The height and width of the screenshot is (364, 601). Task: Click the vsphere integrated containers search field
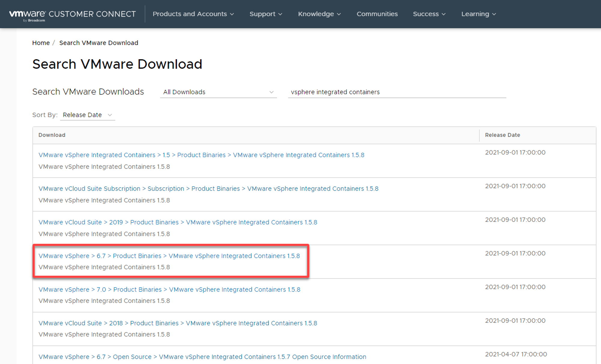coord(397,92)
